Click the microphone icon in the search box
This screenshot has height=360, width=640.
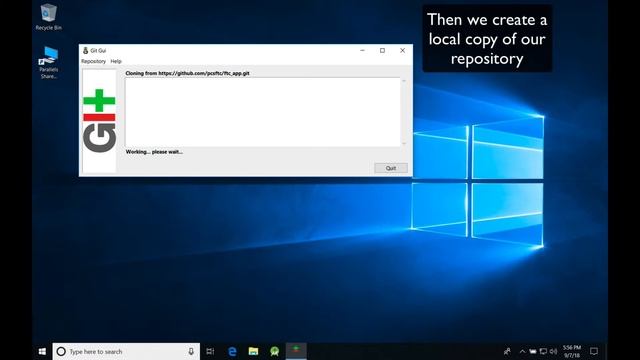coord(191,351)
